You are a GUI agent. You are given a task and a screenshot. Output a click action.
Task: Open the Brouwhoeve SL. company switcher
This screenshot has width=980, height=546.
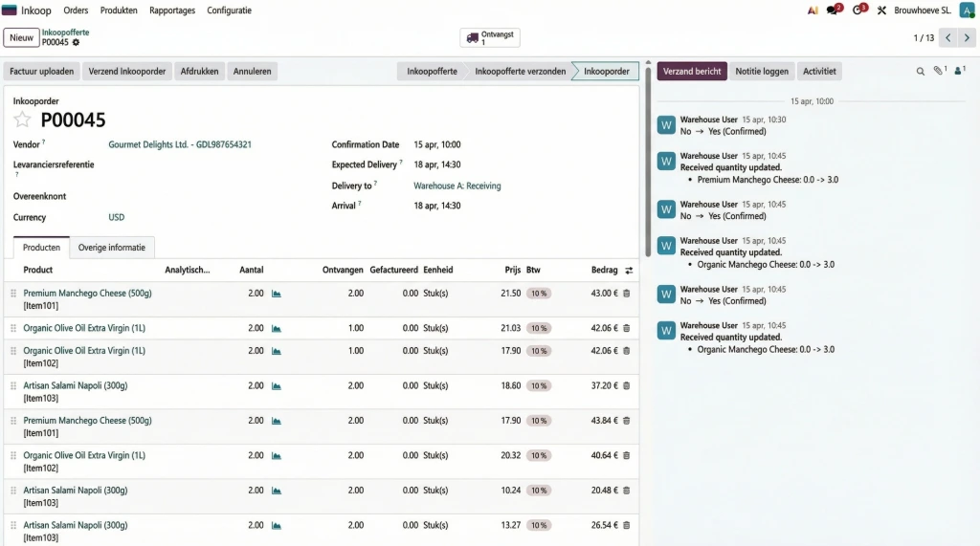(922, 11)
